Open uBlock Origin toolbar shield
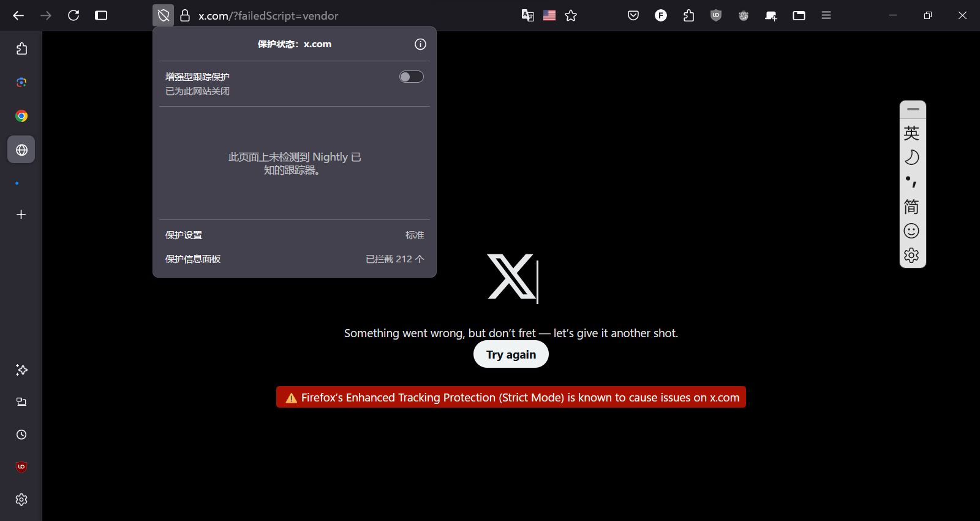The width and height of the screenshot is (980, 521). 716,15
